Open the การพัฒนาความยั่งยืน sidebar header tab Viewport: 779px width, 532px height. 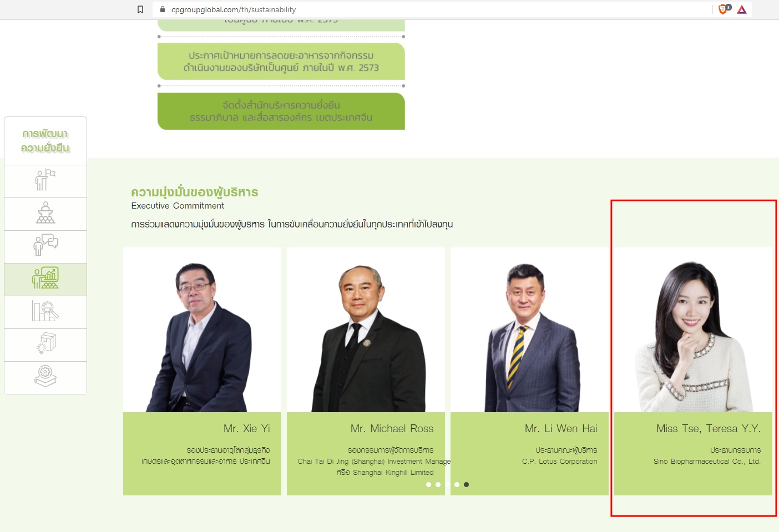pos(45,141)
